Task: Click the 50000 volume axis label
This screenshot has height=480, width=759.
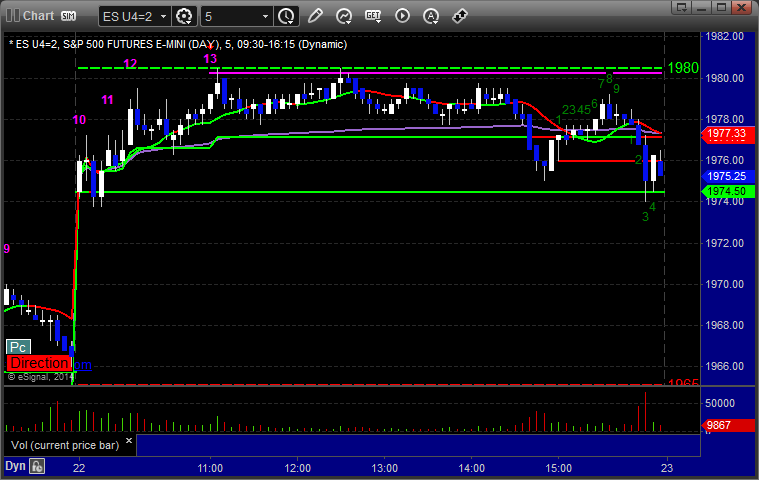Action: click(720, 403)
